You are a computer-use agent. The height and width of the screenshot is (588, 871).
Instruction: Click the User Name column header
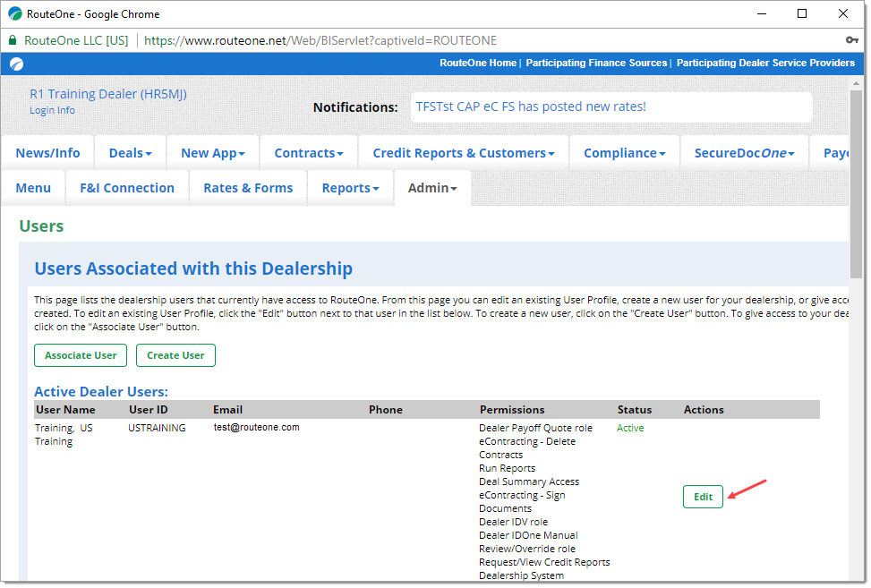[x=65, y=410]
